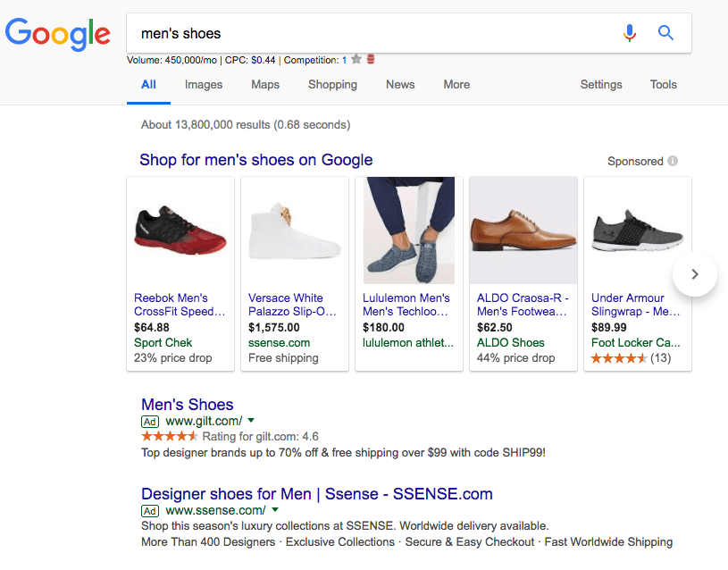Click the search input containing men's shoes

(x=375, y=34)
